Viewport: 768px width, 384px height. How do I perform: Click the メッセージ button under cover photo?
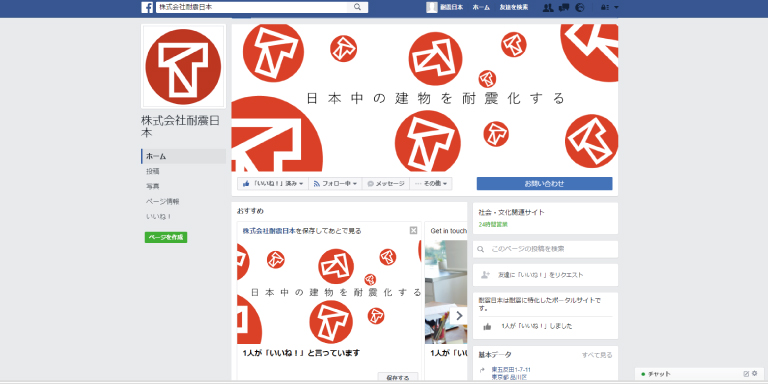coord(386,184)
